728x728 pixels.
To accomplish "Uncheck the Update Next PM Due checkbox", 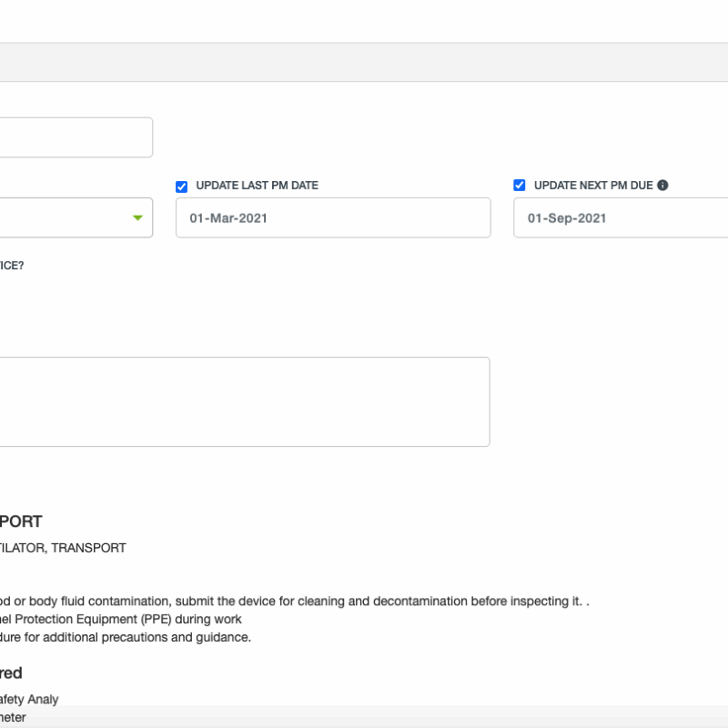I will click(x=520, y=186).
